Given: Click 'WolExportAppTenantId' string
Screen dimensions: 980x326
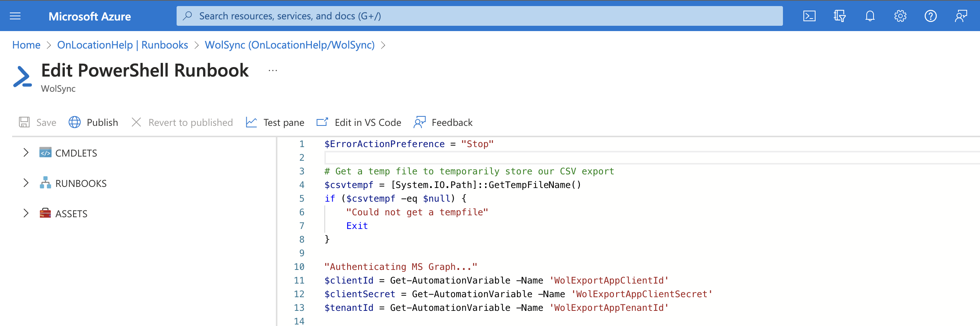Looking at the screenshot, I should pos(609,308).
